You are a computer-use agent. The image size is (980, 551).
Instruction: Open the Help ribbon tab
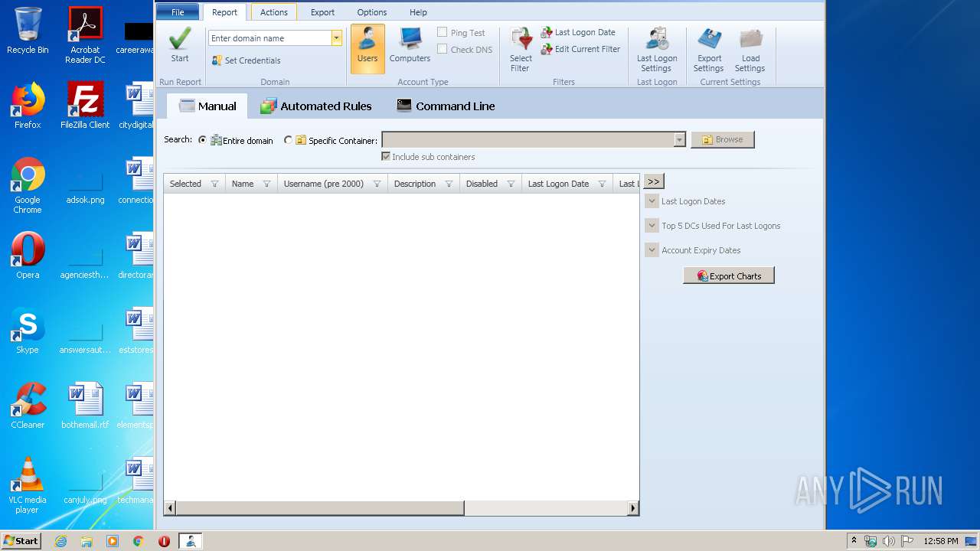pyautogui.click(x=418, y=12)
